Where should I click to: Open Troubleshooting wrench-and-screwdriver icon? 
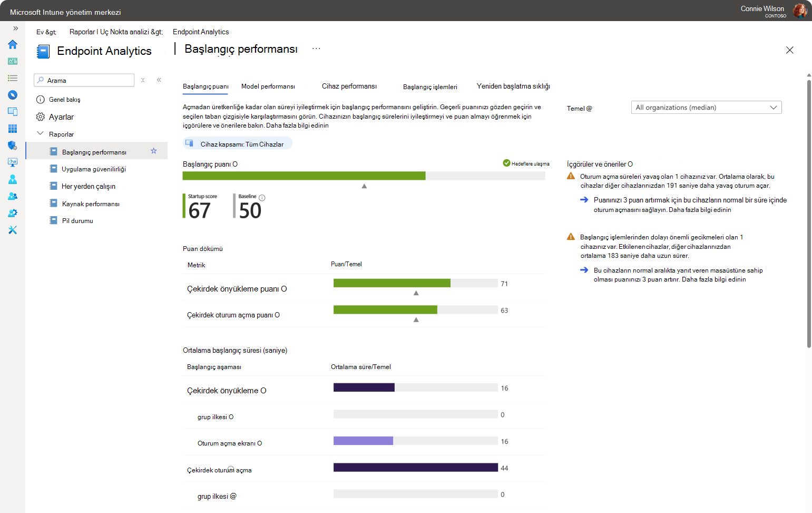coord(13,230)
